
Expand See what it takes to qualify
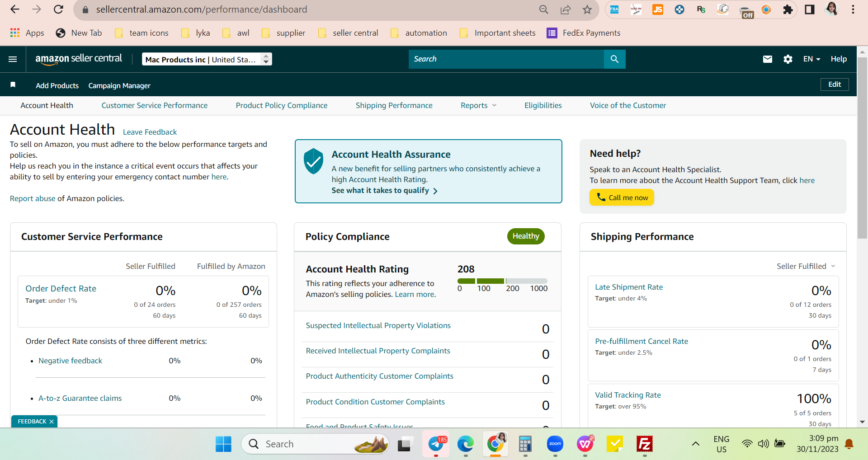(384, 191)
